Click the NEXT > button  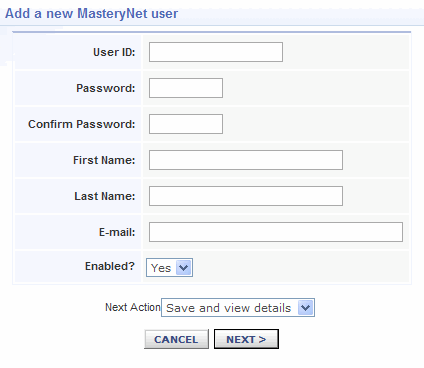(x=246, y=339)
